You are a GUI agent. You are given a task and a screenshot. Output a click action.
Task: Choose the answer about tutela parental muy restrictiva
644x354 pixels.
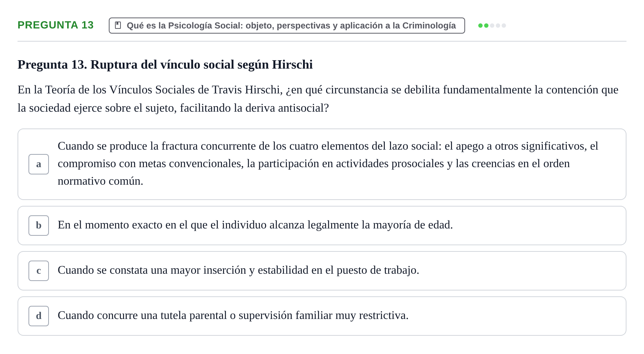pos(322,316)
